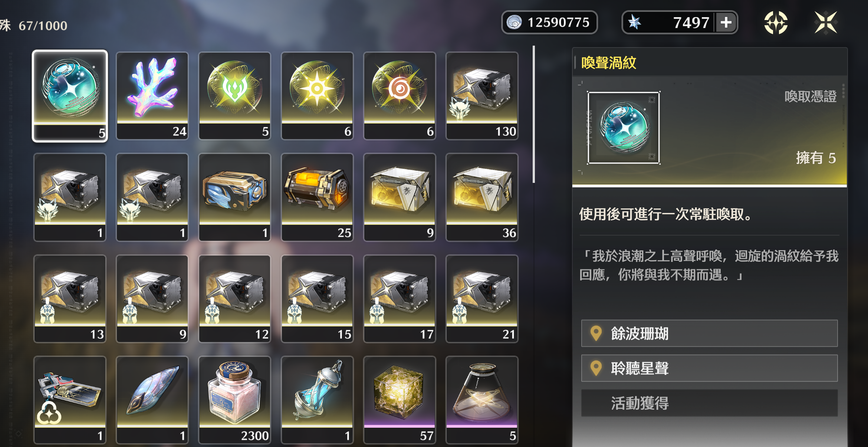Select the rainbow coral item with count 24

(152, 96)
